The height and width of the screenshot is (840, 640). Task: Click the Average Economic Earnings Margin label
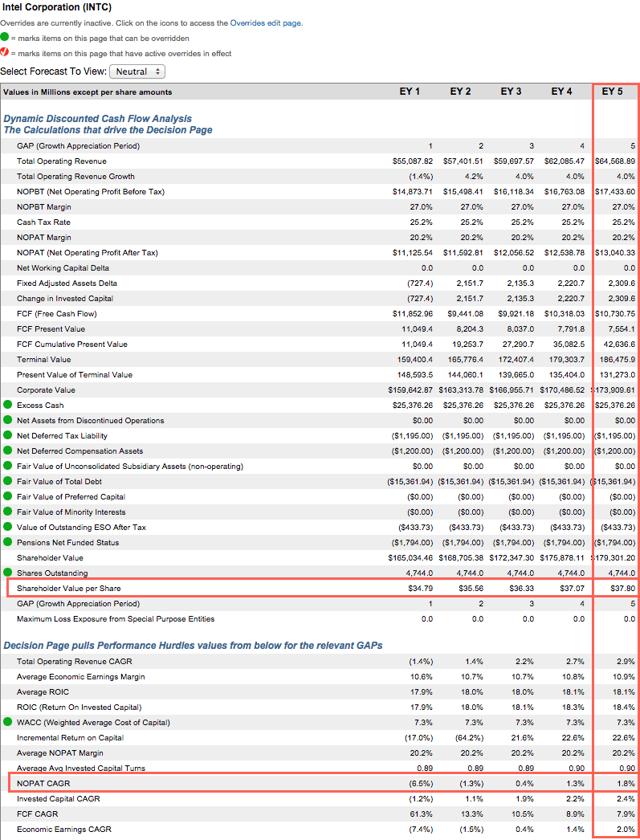pyautogui.click(x=81, y=677)
